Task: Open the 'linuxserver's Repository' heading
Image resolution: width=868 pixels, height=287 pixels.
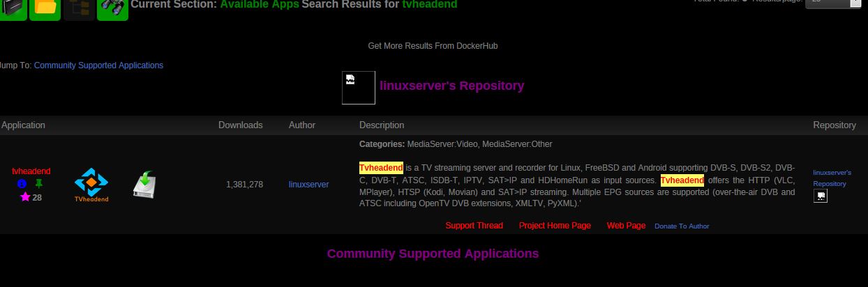Action: [x=451, y=86]
